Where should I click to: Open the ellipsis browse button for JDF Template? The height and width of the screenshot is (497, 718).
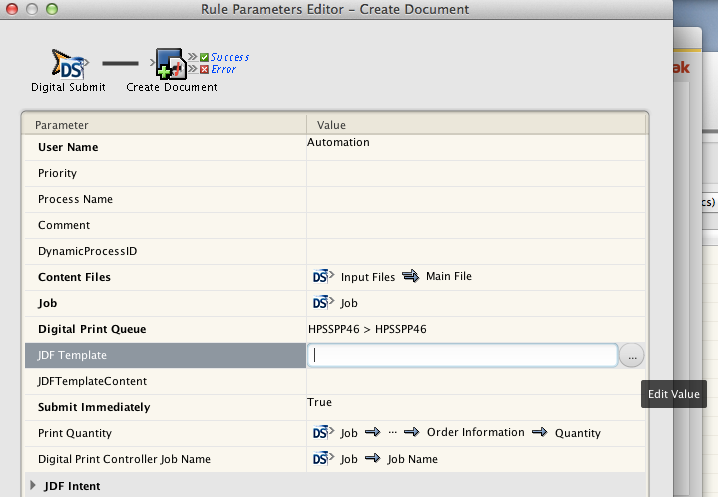632,355
